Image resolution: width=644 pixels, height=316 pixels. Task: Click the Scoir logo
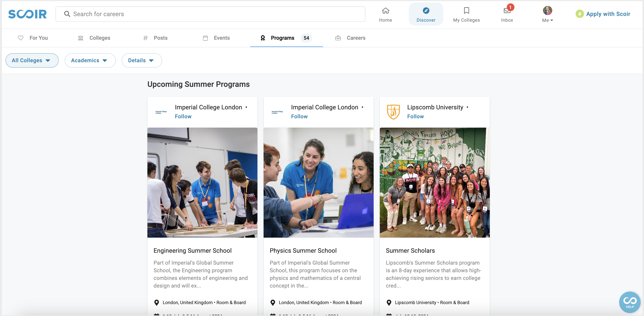[x=27, y=14]
